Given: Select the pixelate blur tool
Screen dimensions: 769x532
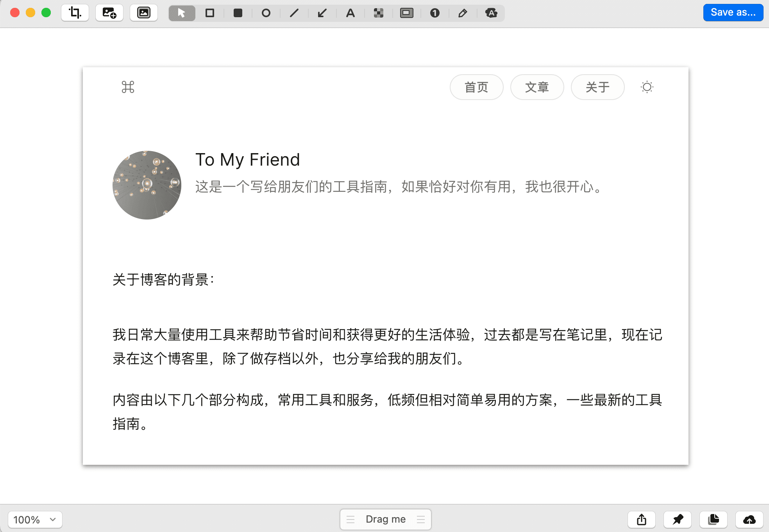Looking at the screenshot, I should click(x=379, y=13).
